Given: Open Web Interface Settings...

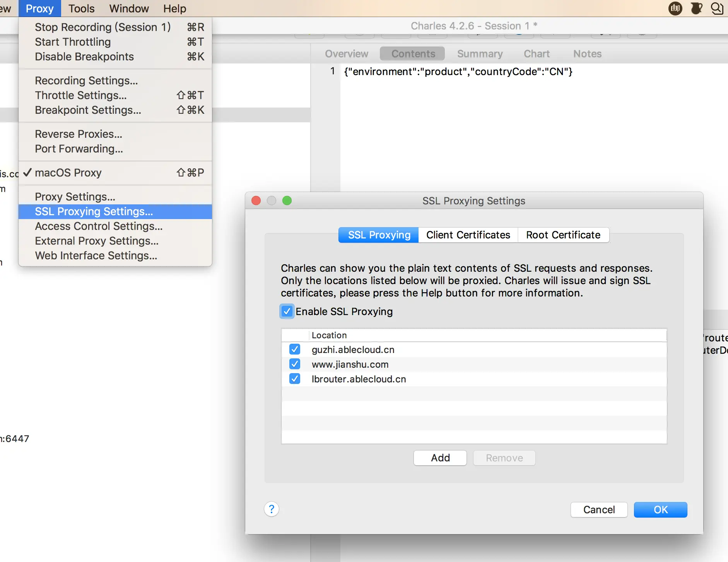Looking at the screenshot, I should 115,255.
